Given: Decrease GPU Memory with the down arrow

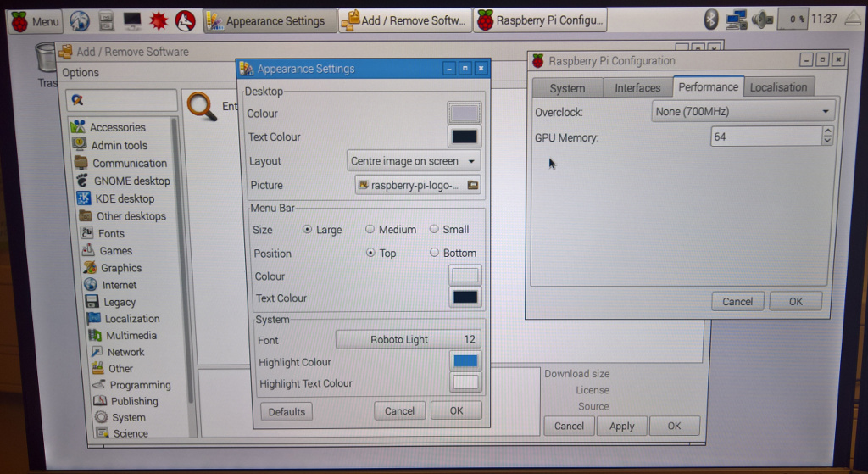Looking at the screenshot, I should click(827, 141).
